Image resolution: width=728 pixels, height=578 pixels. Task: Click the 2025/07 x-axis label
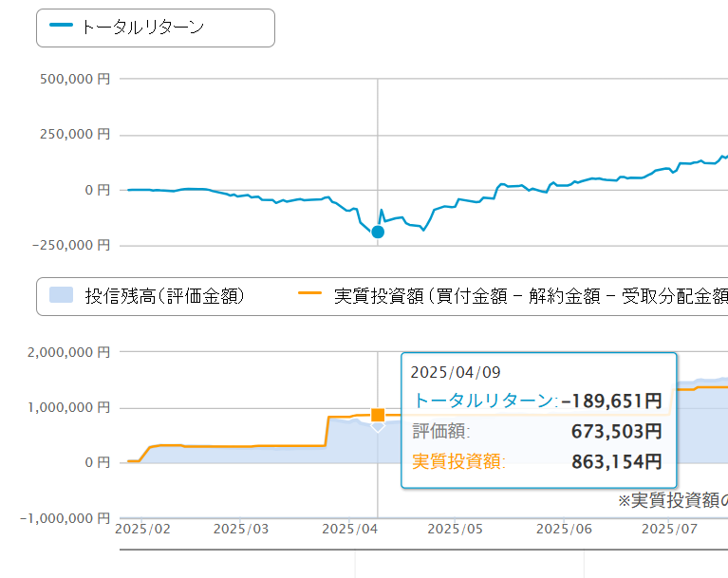click(x=669, y=527)
